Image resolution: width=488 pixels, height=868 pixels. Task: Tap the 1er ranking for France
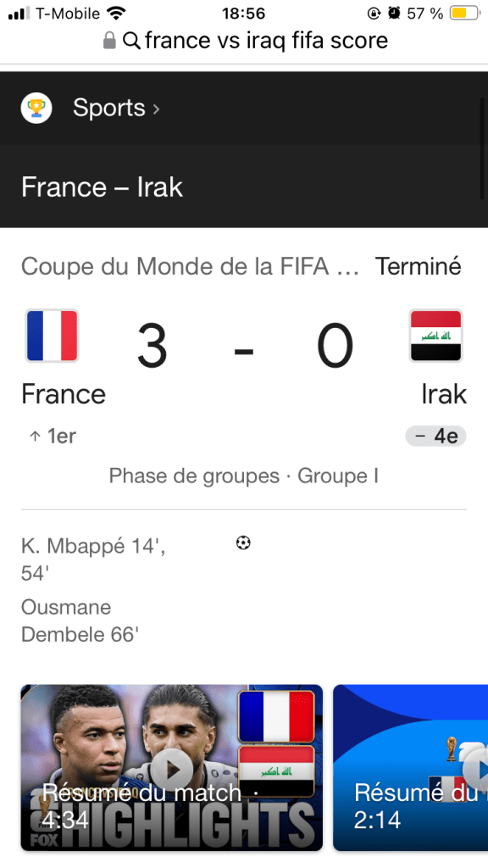52,437
